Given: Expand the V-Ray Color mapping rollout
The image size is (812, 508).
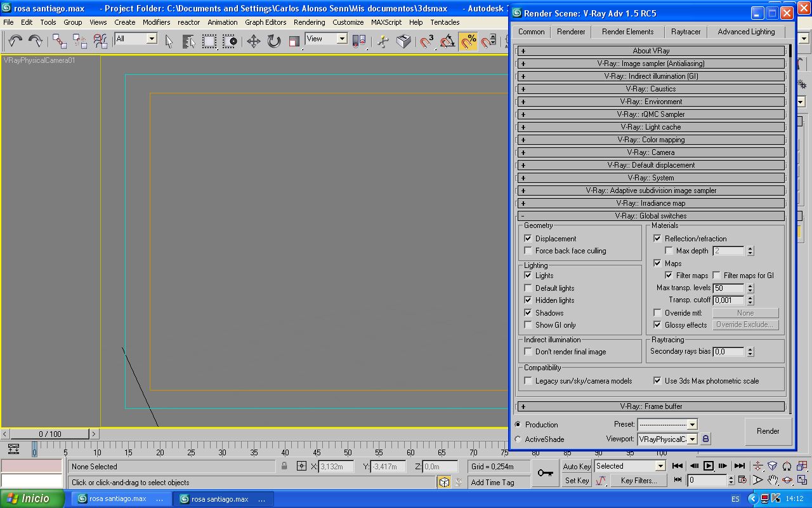Looking at the screenshot, I should (651, 140).
